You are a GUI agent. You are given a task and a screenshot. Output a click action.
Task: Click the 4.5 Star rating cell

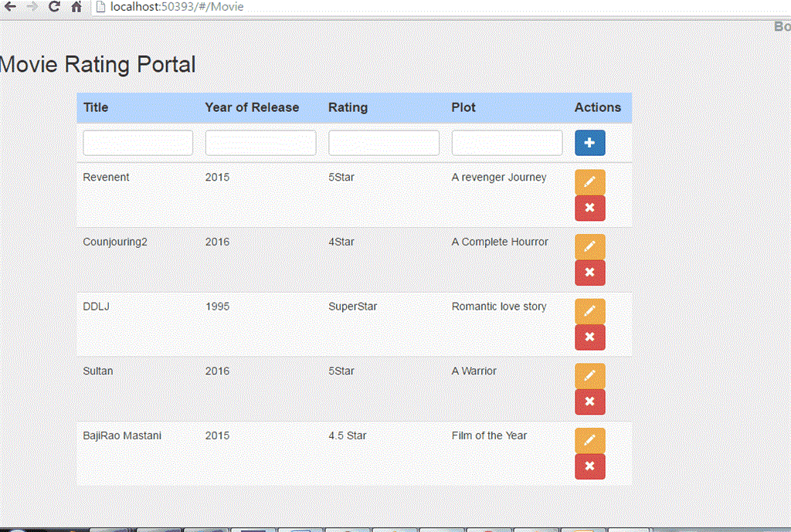click(x=348, y=435)
